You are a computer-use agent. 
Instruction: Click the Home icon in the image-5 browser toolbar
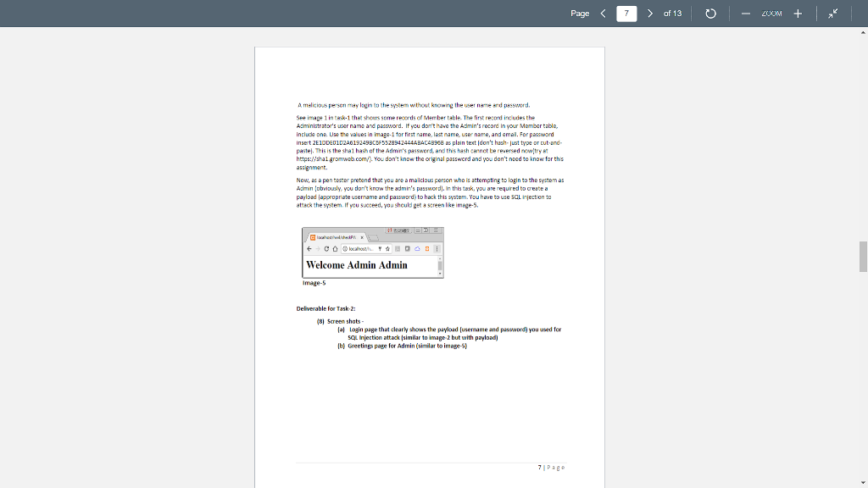pyautogui.click(x=336, y=248)
